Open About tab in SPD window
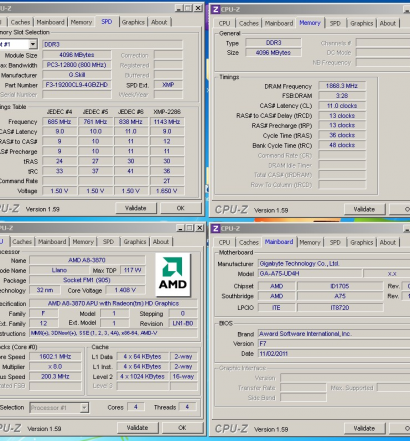Image resolution: width=410 pixels, height=441 pixels. click(159, 22)
